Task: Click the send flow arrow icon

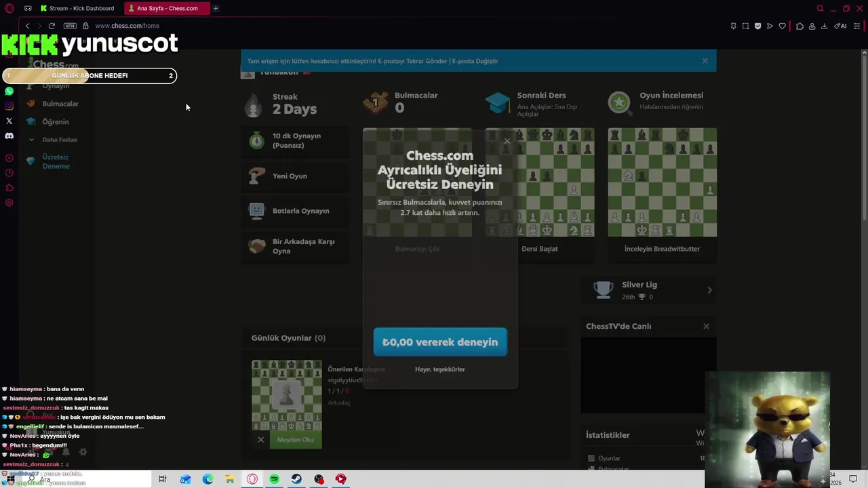Action: tap(770, 26)
